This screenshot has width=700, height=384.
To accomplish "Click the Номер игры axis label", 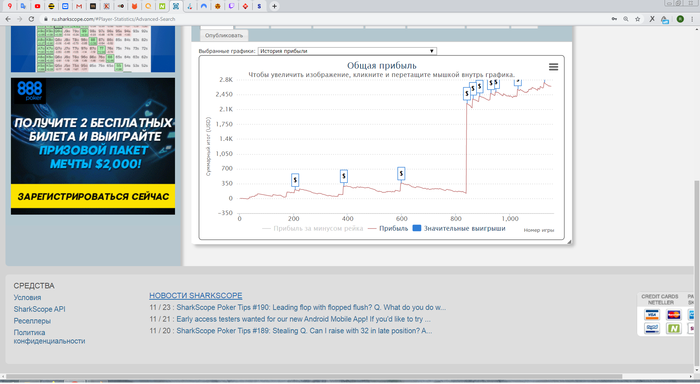I will pyautogui.click(x=539, y=230).
